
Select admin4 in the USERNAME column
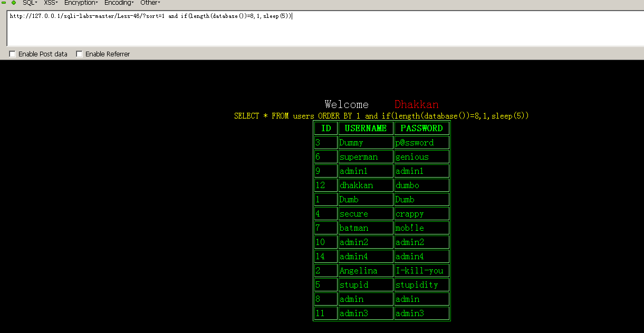(x=366, y=257)
